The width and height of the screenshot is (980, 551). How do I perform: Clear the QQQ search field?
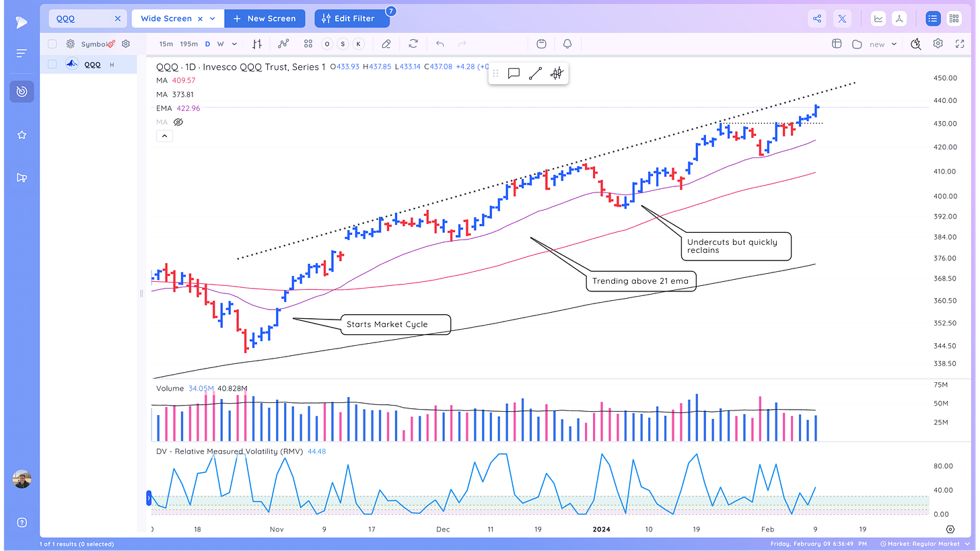pyautogui.click(x=118, y=19)
